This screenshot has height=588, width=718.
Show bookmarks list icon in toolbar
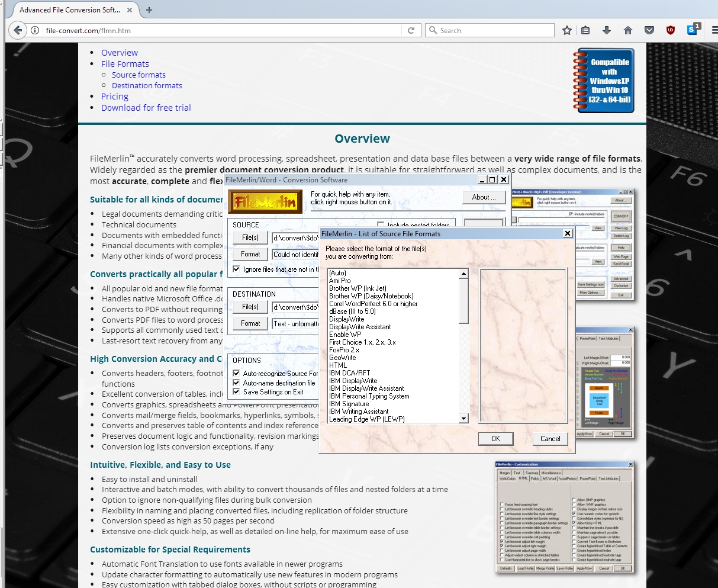point(585,30)
